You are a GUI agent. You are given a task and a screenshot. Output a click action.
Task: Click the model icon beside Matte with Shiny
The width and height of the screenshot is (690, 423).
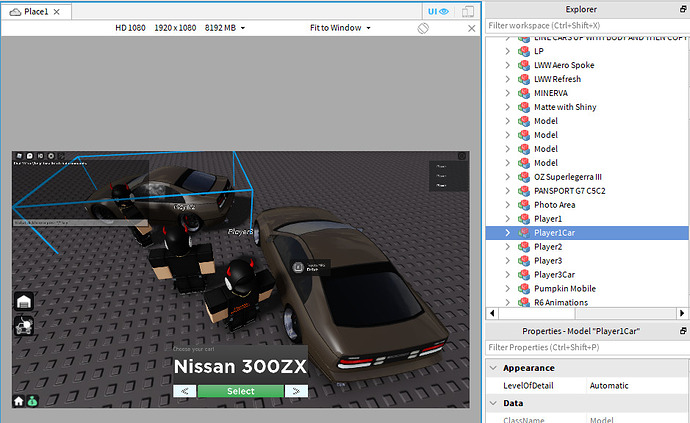tap(524, 107)
